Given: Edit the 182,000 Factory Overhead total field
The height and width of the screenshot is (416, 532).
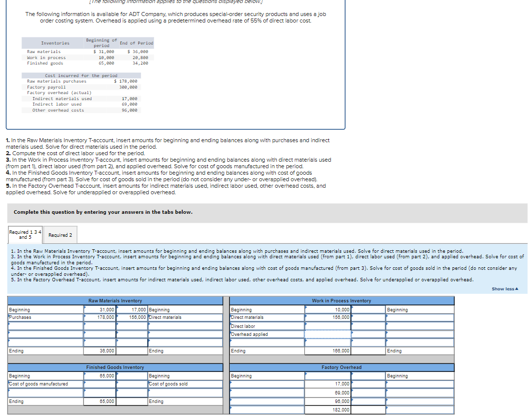Looking at the screenshot, I should tap(328, 410).
